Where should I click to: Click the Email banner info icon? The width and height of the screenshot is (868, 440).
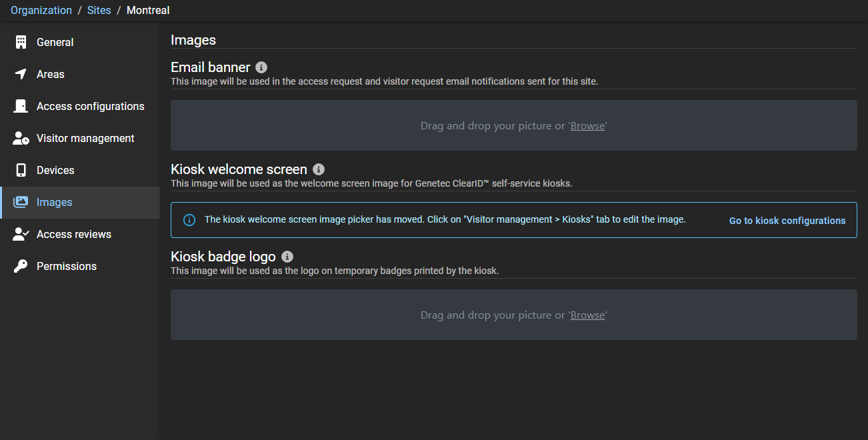pos(261,67)
